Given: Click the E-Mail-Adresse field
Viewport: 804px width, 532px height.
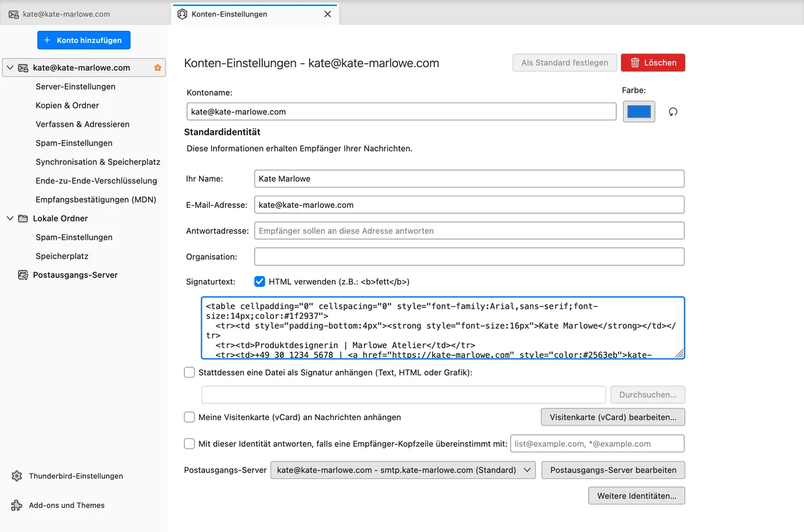Looking at the screenshot, I should click(470, 204).
